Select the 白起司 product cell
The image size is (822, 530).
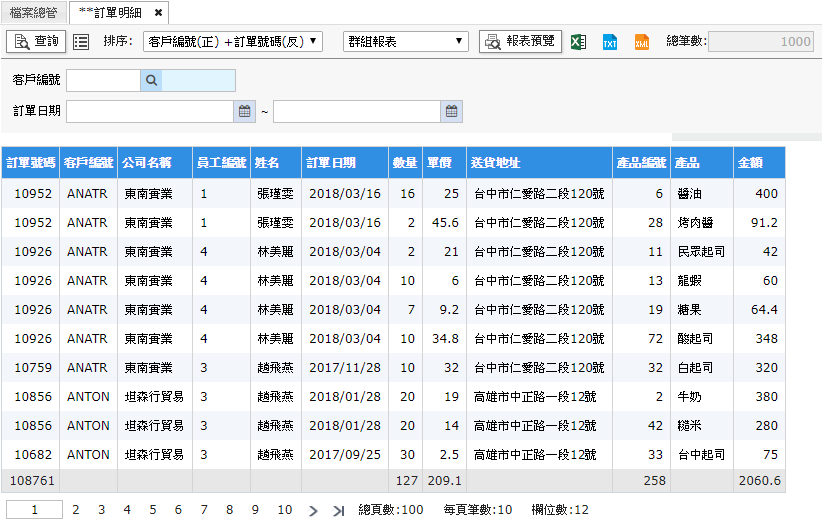702,368
